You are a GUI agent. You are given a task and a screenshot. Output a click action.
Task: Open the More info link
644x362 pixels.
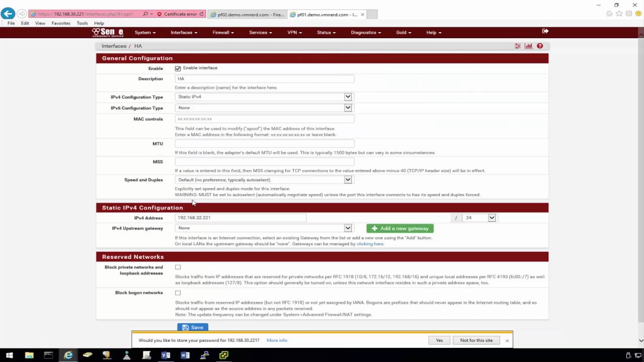coord(277,340)
